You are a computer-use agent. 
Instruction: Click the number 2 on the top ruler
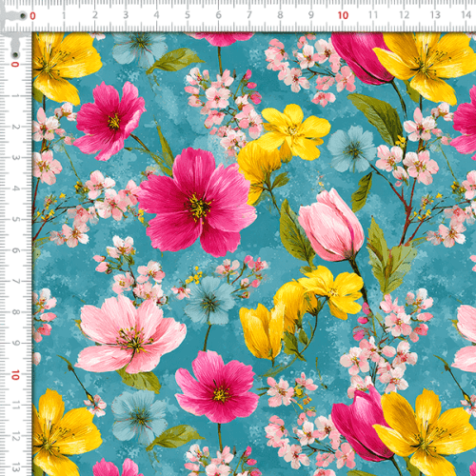[95, 15]
